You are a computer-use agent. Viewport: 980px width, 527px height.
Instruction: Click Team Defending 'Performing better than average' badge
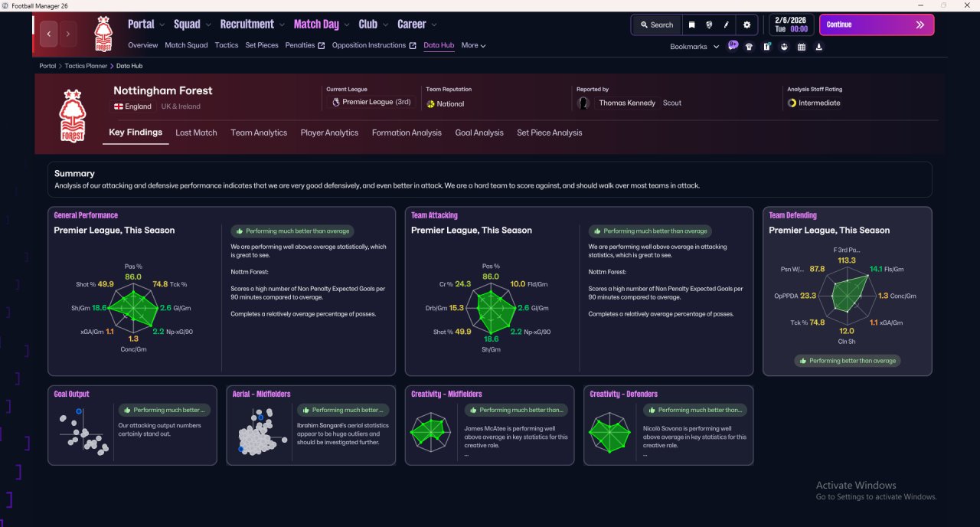tap(847, 361)
